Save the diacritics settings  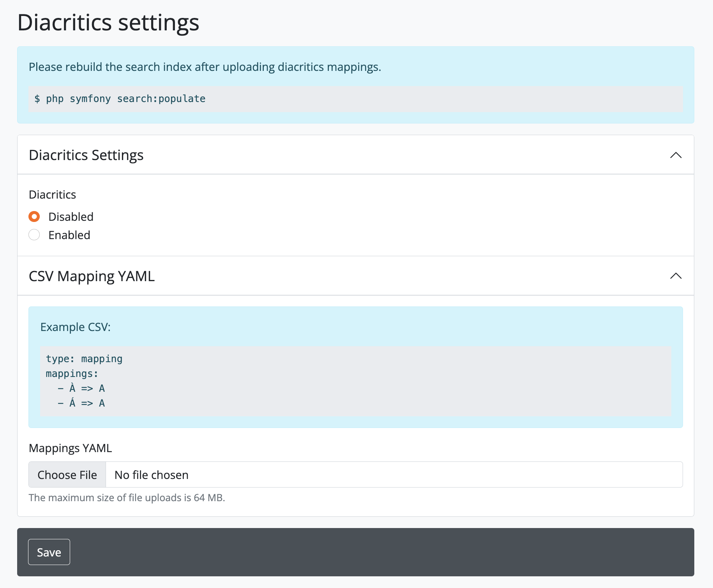[x=49, y=552]
